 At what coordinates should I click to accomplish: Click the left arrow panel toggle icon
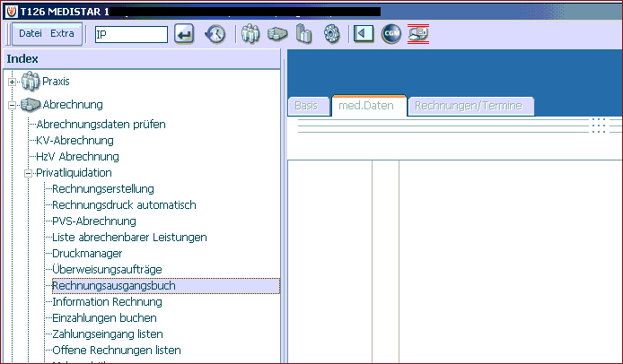click(x=364, y=34)
